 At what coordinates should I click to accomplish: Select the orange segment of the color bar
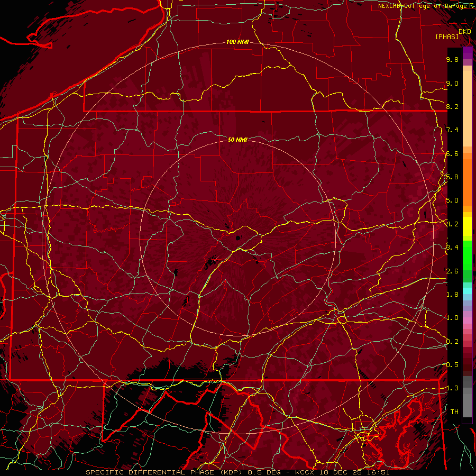[467, 182]
